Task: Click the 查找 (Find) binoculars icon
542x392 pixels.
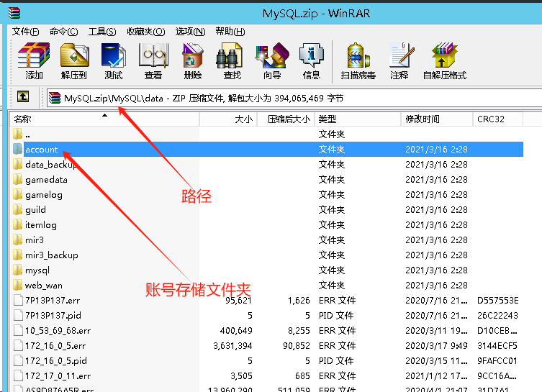Action: pos(229,55)
